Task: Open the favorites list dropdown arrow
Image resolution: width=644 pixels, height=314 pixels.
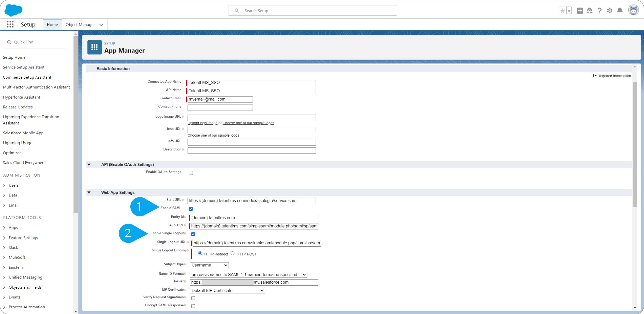Action: coord(569,11)
